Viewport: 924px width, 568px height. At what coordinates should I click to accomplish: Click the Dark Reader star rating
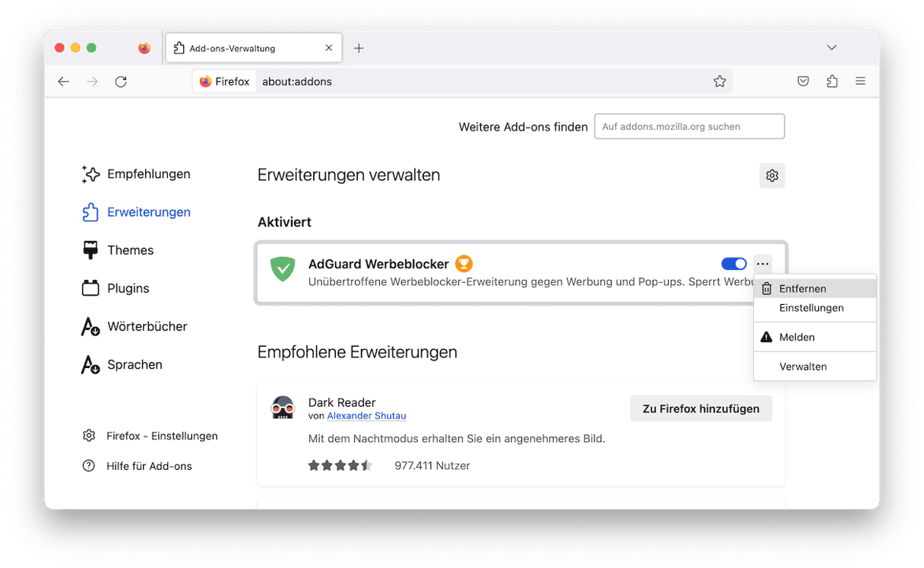(340, 465)
